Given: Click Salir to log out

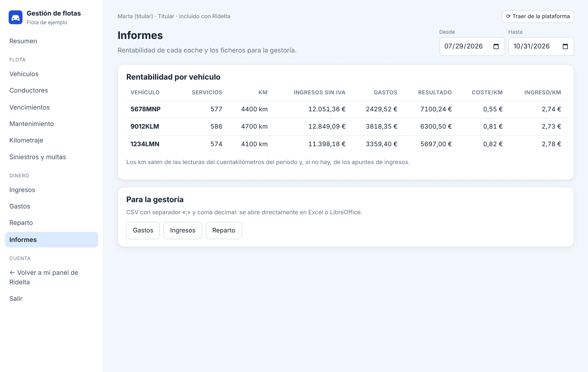Looking at the screenshot, I should [52, 298].
